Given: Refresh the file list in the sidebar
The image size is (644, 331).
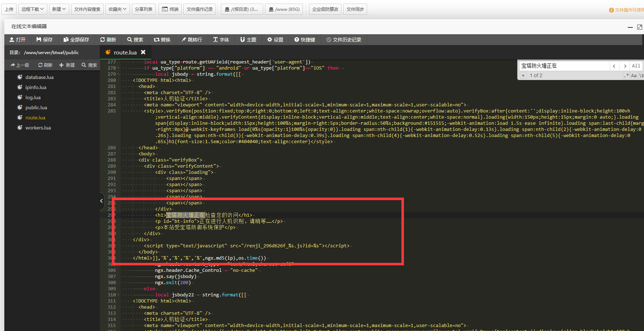Looking at the screenshot, I should (45, 65).
